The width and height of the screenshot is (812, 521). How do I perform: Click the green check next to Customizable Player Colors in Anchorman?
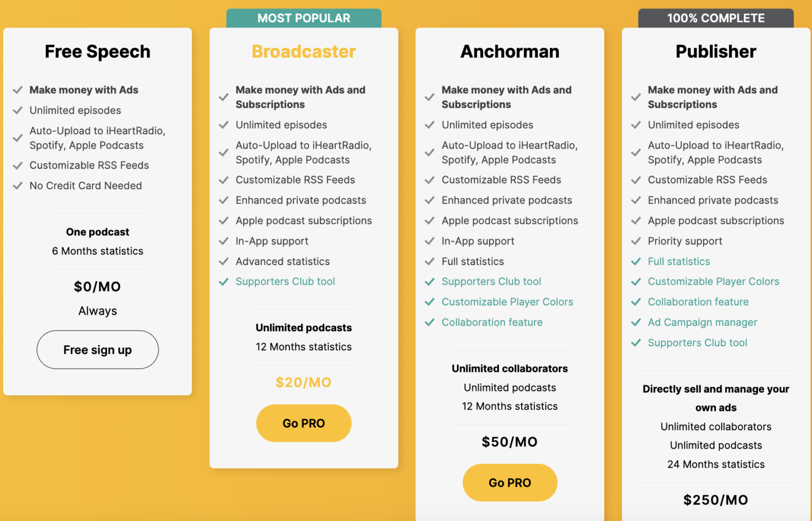click(x=429, y=301)
